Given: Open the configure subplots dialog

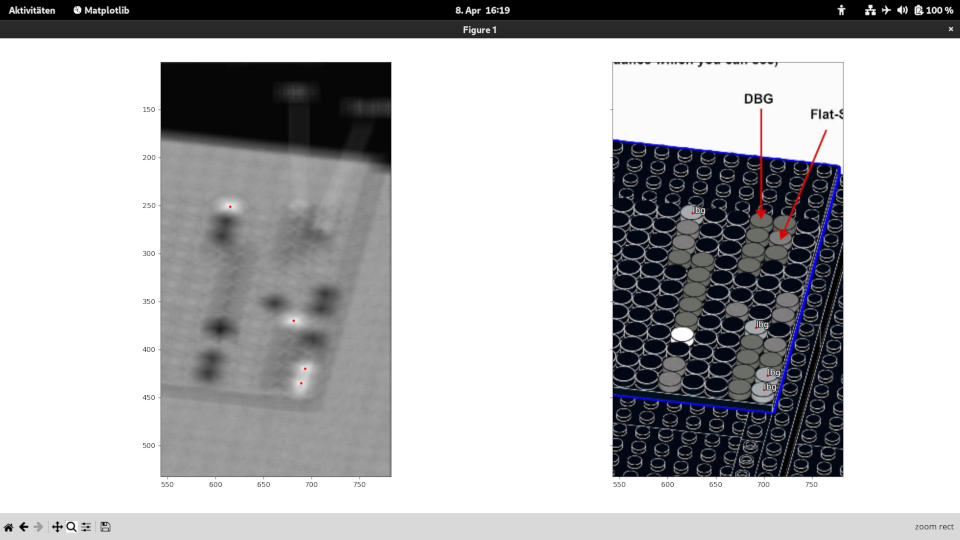Looking at the screenshot, I should [86, 527].
